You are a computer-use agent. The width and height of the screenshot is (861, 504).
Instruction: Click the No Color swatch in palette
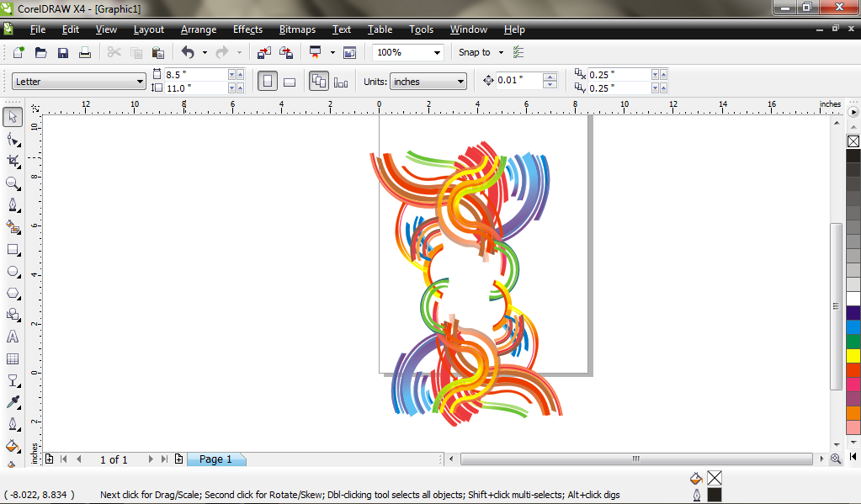click(x=853, y=141)
